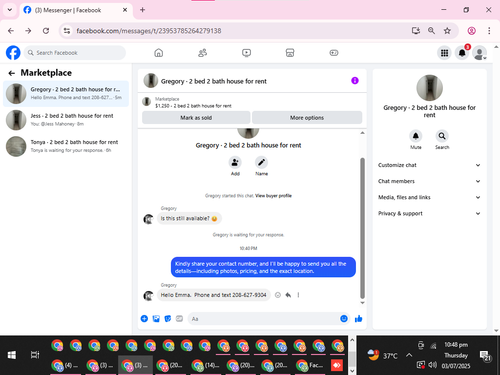Open more actions plus icon in composer
Image resolution: width=500 pixels, height=375 pixels.
(x=144, y=319)
